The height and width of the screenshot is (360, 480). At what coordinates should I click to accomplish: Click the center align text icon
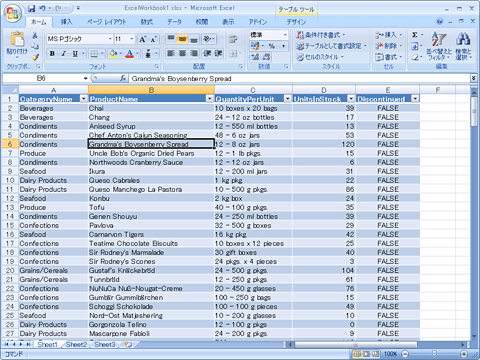click(x=183, y=53)
